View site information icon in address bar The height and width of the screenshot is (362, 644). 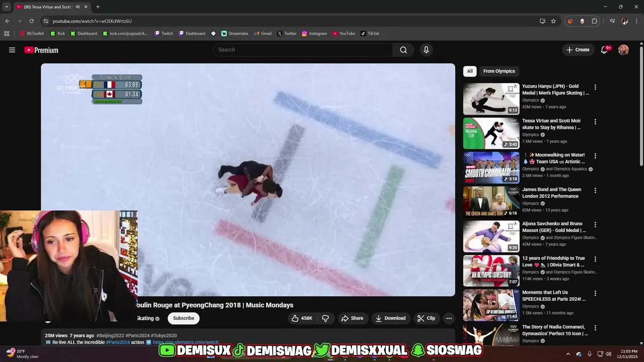click(x=46, y=21)
